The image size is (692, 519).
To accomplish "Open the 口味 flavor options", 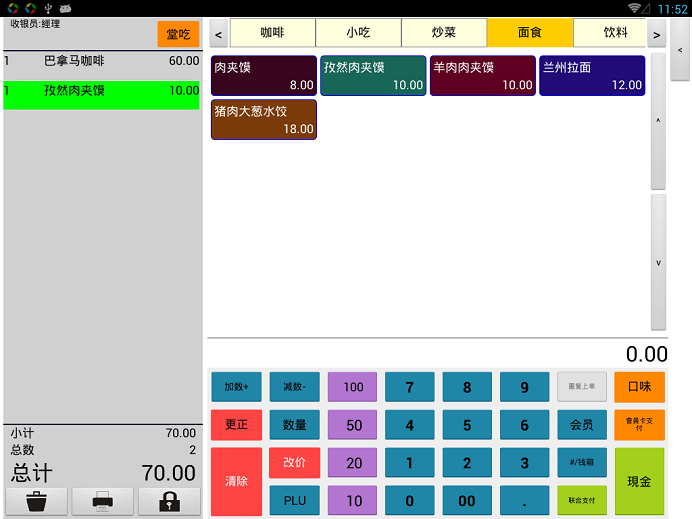I will click(x=639, y=387).
